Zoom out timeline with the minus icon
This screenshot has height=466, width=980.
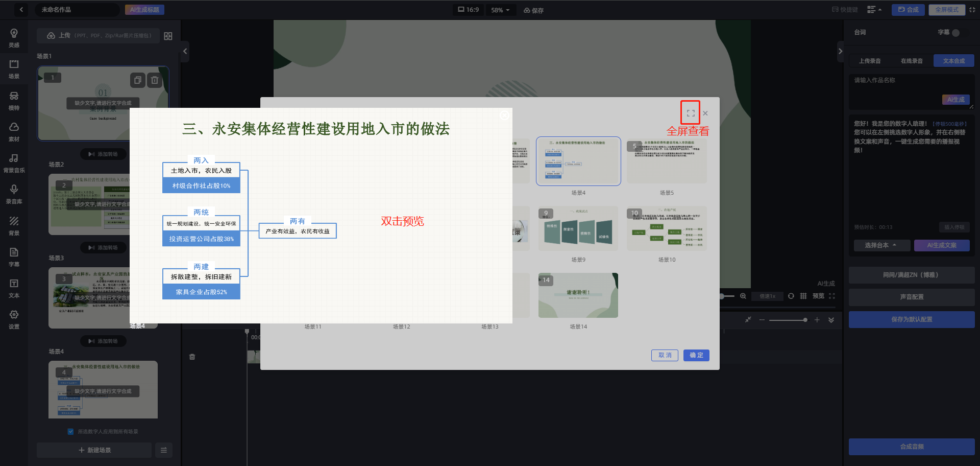762,320
